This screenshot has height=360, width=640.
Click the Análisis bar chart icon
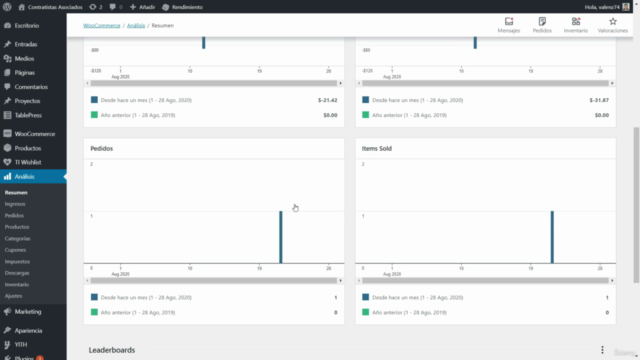[x=7, y=176]
